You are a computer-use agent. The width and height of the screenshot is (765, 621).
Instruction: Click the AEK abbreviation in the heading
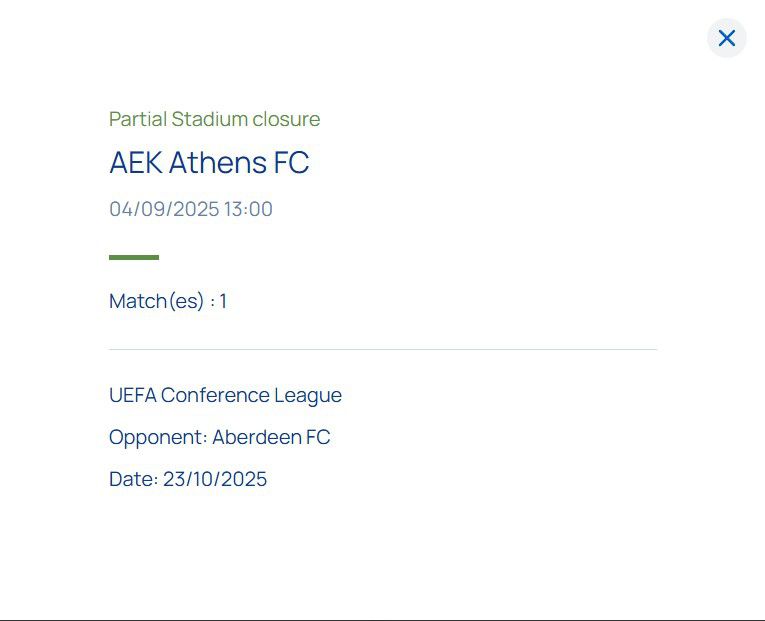pyautogui.click(x=136, y=162)
